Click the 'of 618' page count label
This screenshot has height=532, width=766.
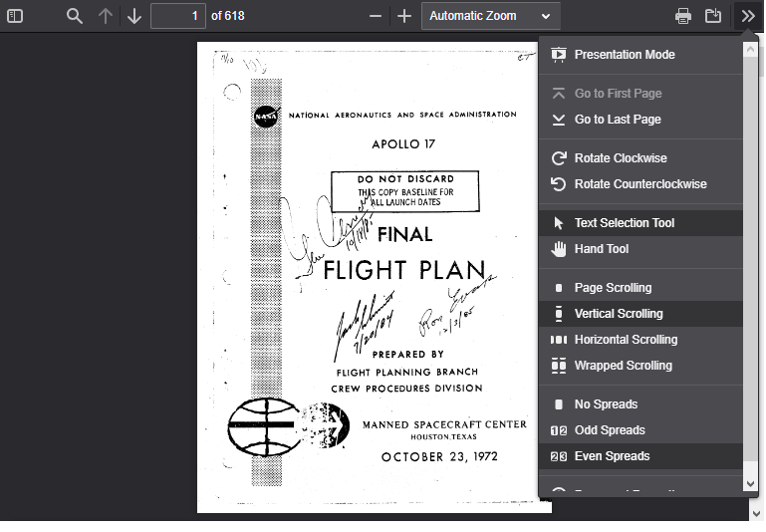click(228, 16)
